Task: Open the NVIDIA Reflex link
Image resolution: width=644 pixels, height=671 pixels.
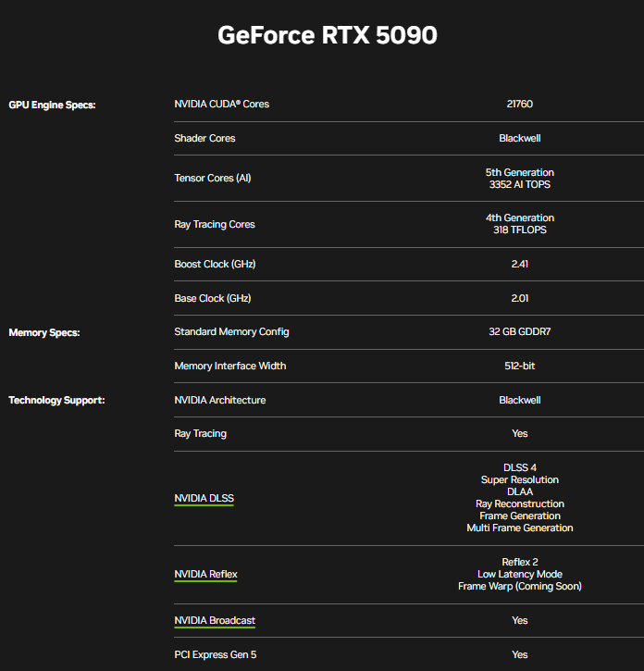Action: pos(205,574)
